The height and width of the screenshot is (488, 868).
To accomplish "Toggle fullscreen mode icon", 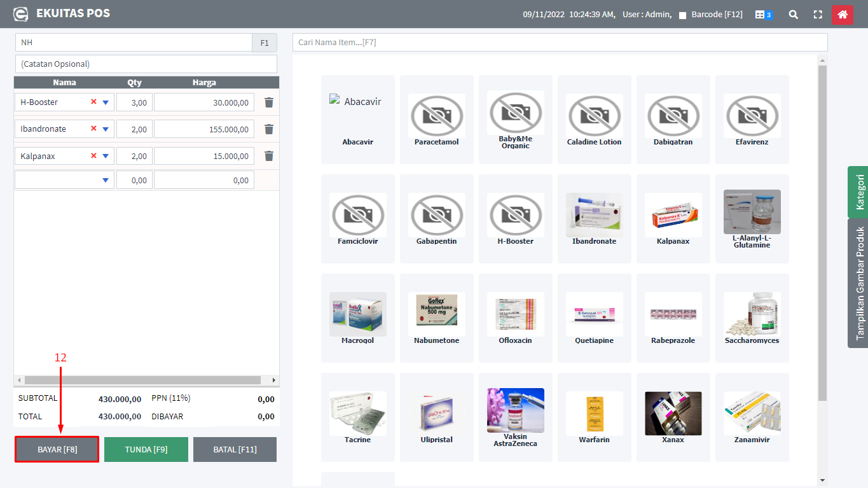I will click(x=818, y=14).
